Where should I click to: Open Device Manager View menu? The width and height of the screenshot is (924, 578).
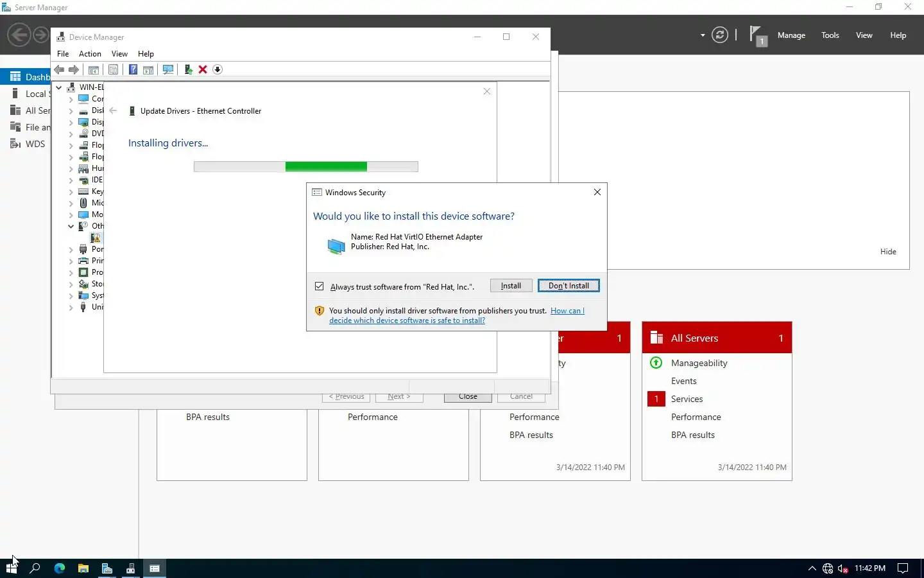click(x=119, y=54)
